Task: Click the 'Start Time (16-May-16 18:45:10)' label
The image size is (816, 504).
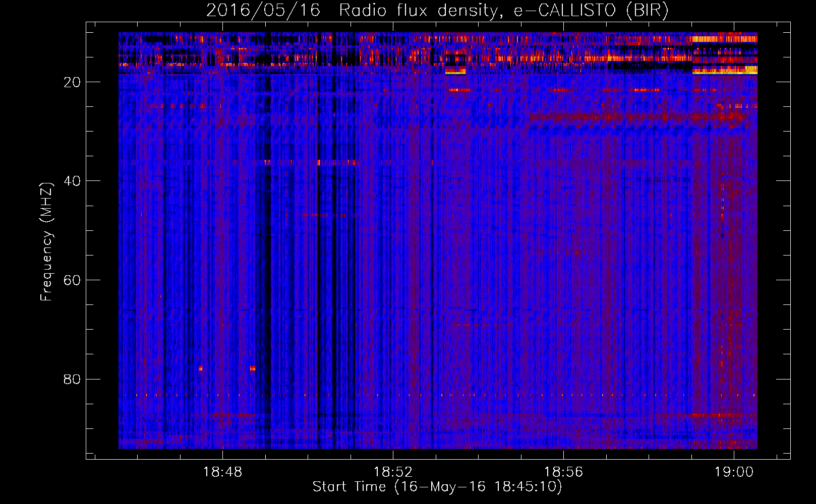Action: pyautogui.click(x=437, y=487)
